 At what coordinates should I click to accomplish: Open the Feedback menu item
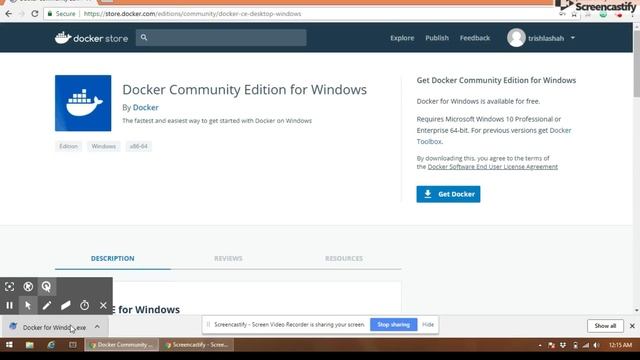tap(475, 38)
